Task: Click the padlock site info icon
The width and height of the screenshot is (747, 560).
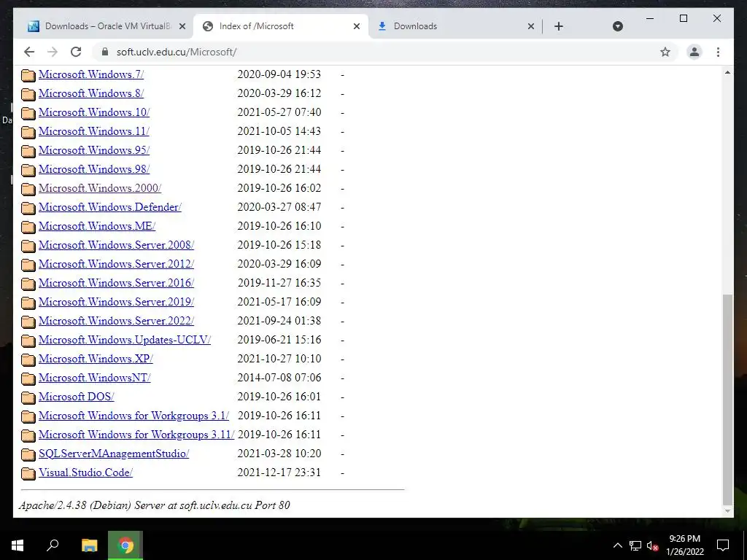Action: 105,52
